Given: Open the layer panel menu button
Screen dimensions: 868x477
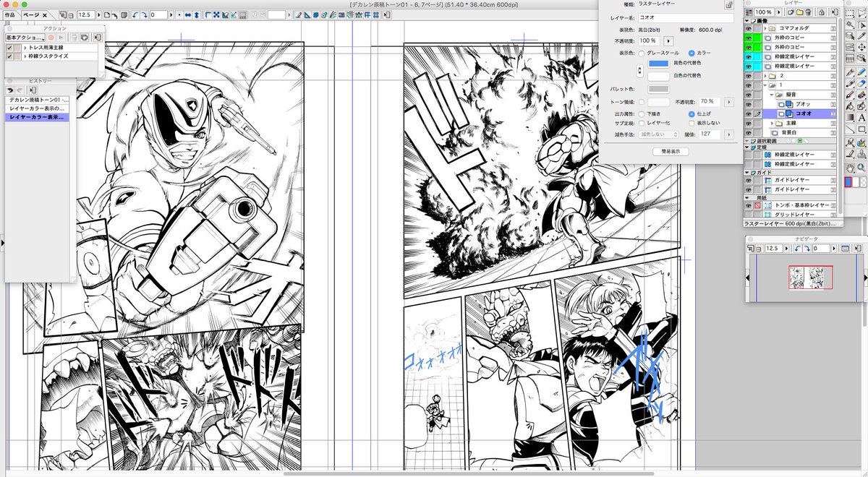Looking at the screenshot, I should (x=835, y=12).
